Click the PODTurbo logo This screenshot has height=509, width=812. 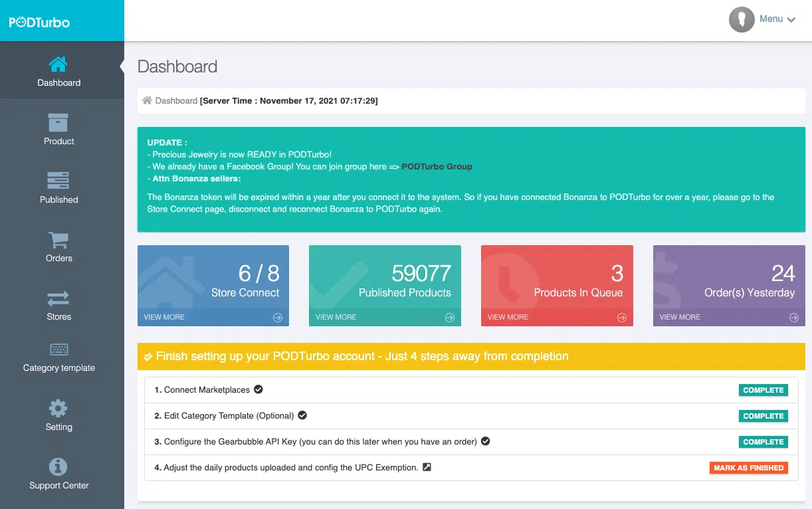point(39,22)
